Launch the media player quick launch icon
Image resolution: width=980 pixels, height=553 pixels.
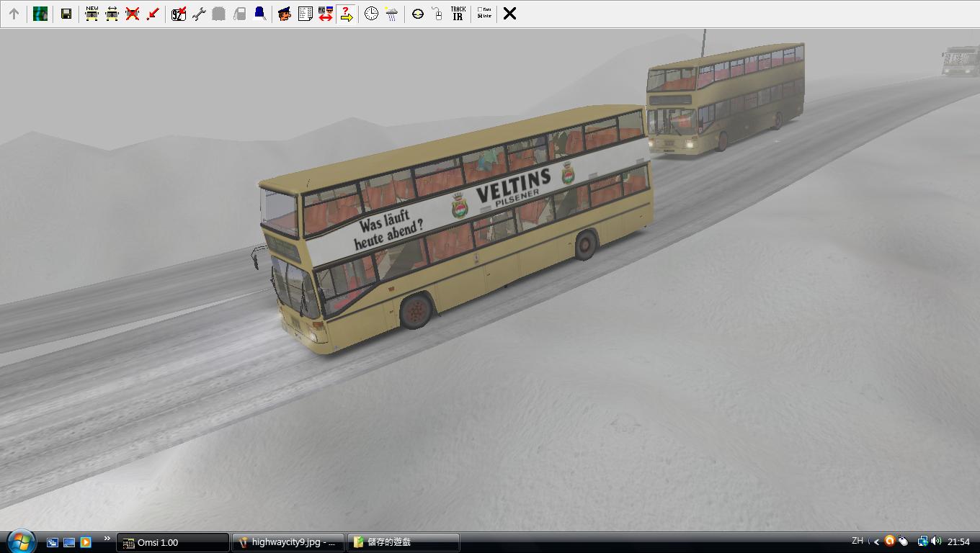[x=86, y=542]
